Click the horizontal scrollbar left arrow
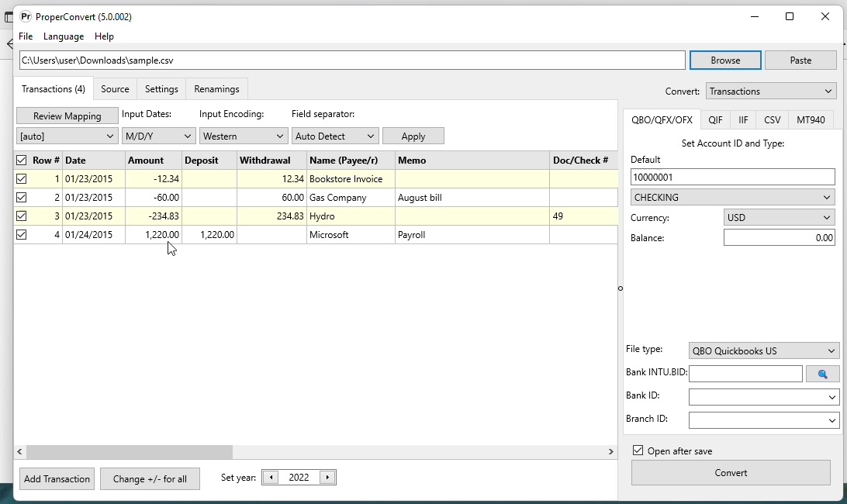847x504 pixels. 19,451
